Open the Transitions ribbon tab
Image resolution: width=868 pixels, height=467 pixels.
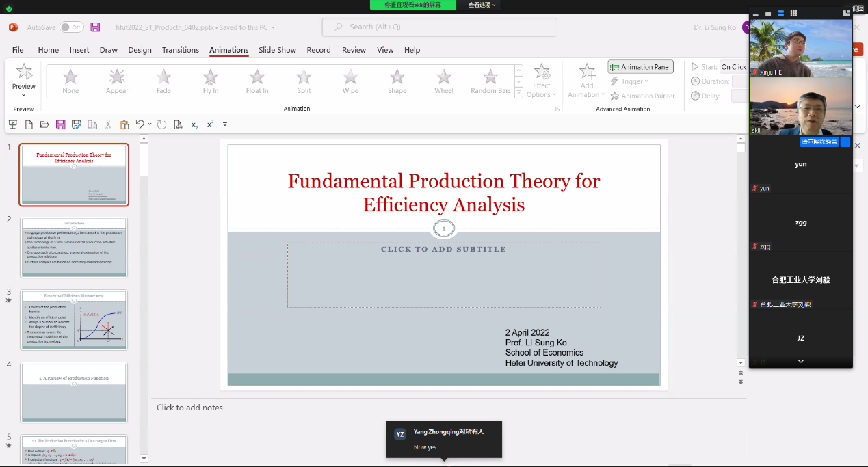point(181,50)
